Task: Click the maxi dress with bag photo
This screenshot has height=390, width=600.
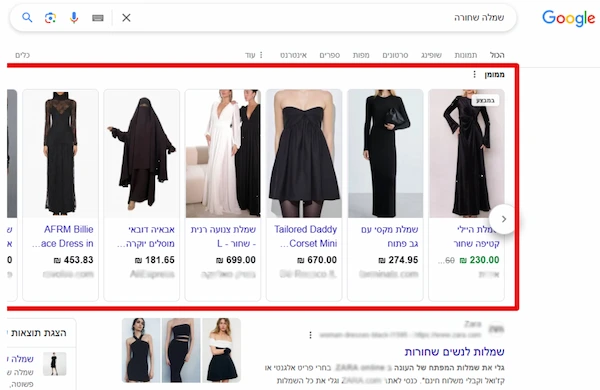Action: [x=385, y=153]
